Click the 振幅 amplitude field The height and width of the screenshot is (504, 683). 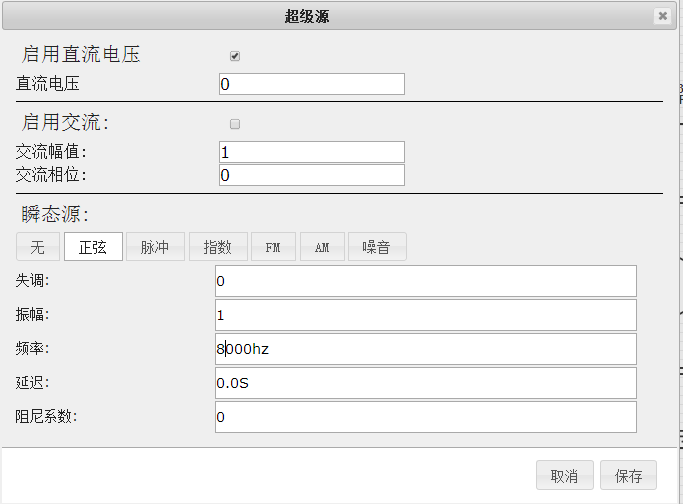(x=426, y=315)
